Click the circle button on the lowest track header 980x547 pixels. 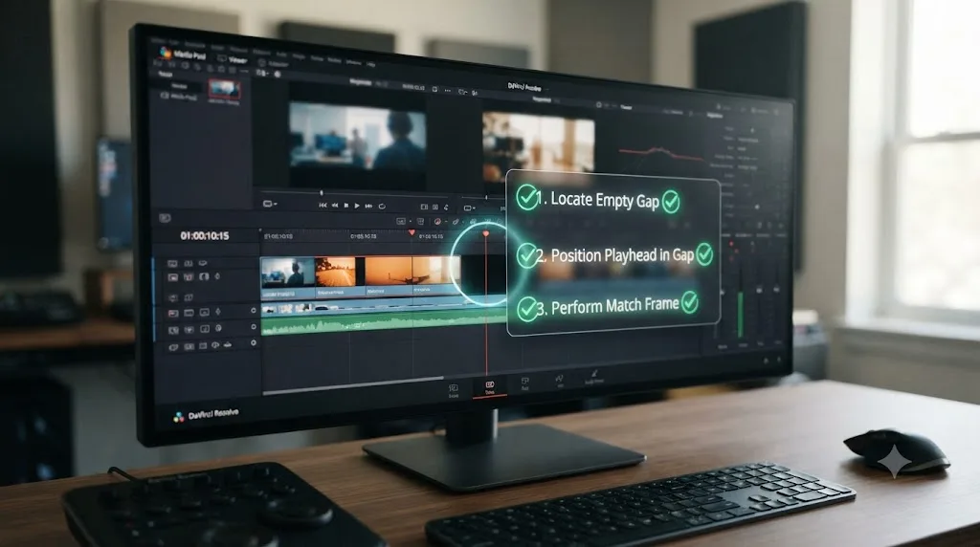click(253, 342)
